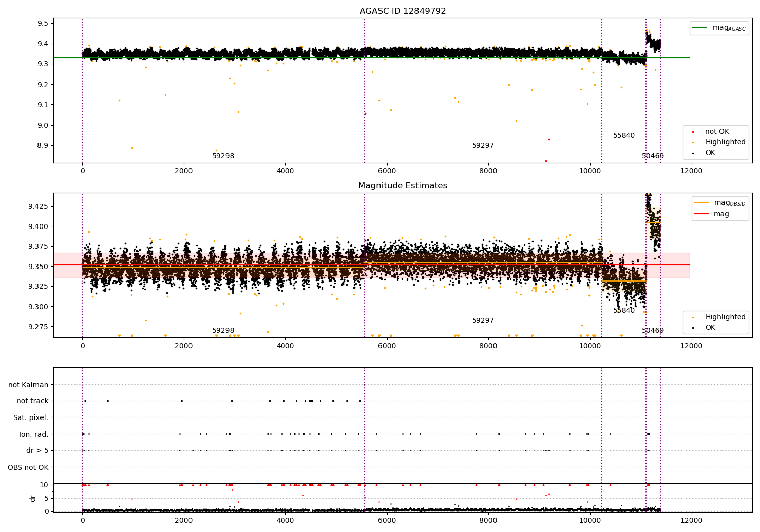The width and height of the screenshot is (760, 532).
Task: Click the 9.350 y-axis tick label
Action: click(38, 267)
